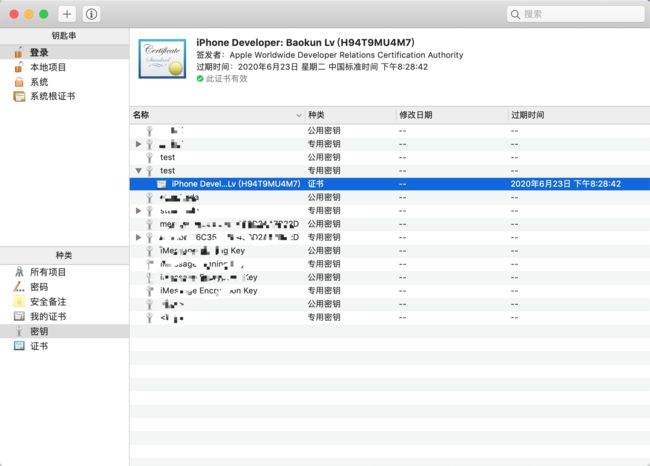Click the issuer line Apple Worldwide Developer Relations
650x466 pixels.
[330, 55]
